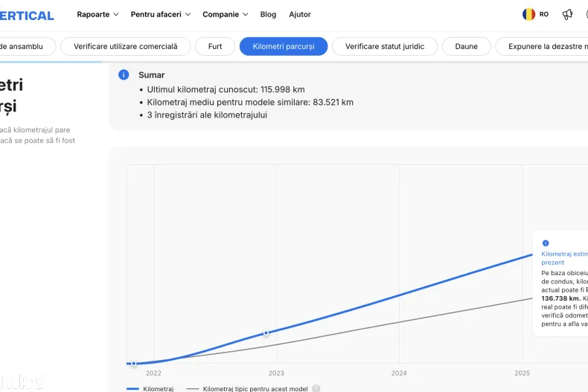
Task: Toggle the blue Kilometraj legend series
Action: (150, 388)
